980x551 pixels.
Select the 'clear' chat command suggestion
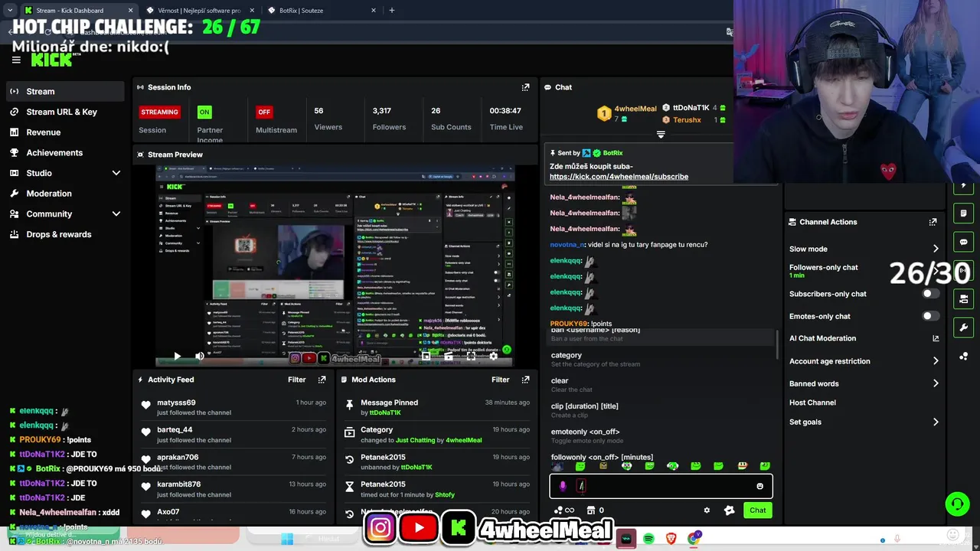663,384
